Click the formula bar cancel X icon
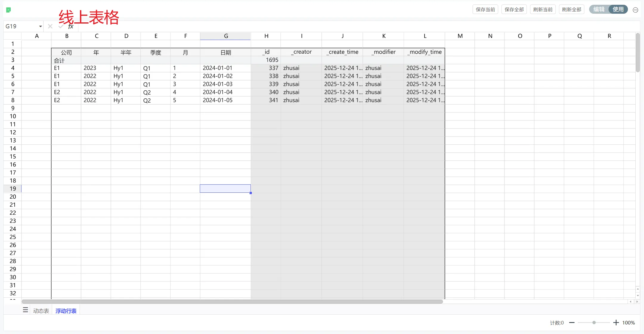Image resolution: width=644 pixels, height=334 pixels. click(50, 26)
